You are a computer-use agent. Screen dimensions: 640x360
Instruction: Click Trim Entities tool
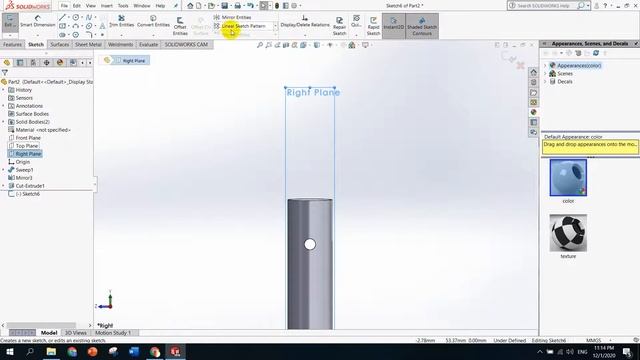pos(121,21)
